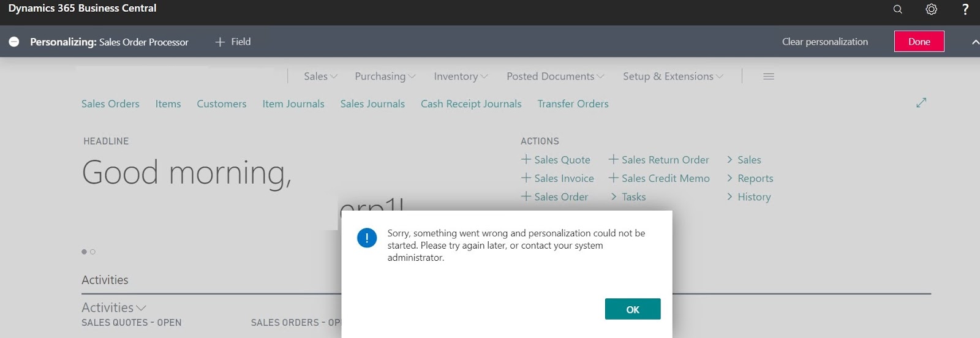
Task: Open the Item Journals link
Action: pos(293,104)
